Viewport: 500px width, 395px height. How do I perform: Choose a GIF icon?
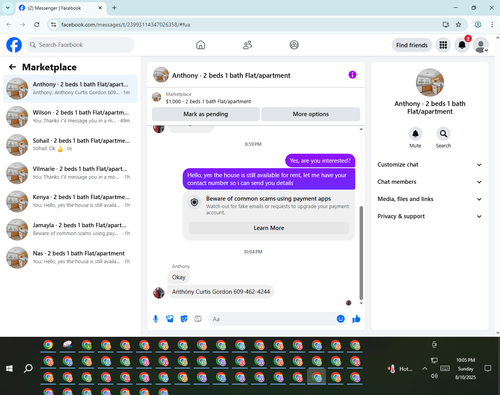coord(198,319)
